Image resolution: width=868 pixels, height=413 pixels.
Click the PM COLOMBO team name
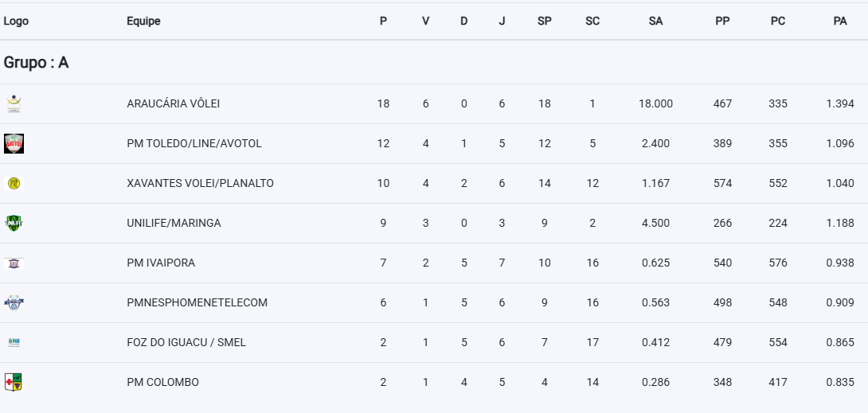pyautogui.click(x=162, y=383)
